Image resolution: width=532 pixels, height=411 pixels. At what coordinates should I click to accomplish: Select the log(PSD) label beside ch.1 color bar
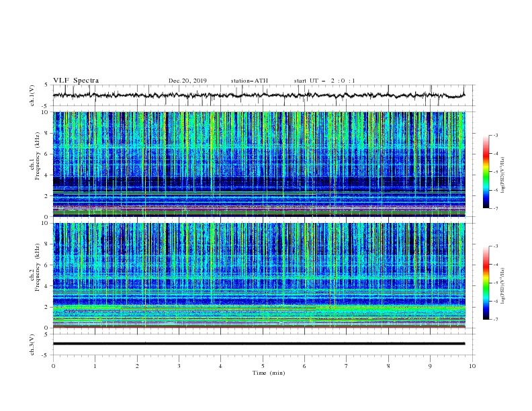pos(503,175)
